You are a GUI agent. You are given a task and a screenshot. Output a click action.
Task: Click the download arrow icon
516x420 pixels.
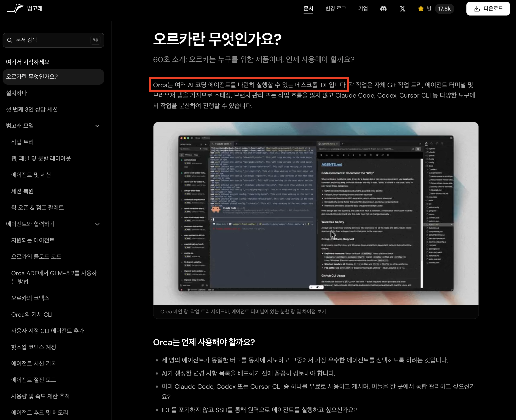pyautogui.click(x=477, y=9)
